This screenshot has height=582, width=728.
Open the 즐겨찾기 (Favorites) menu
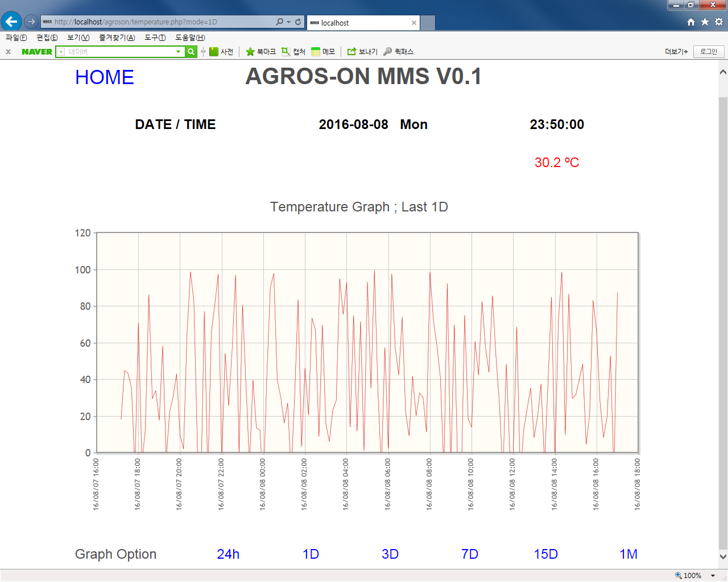(x=117, y=38)
